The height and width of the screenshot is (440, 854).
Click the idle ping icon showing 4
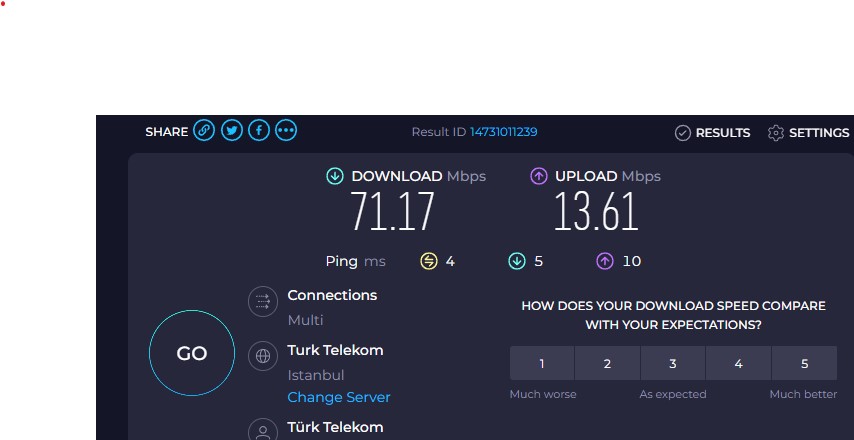(429, 261)
